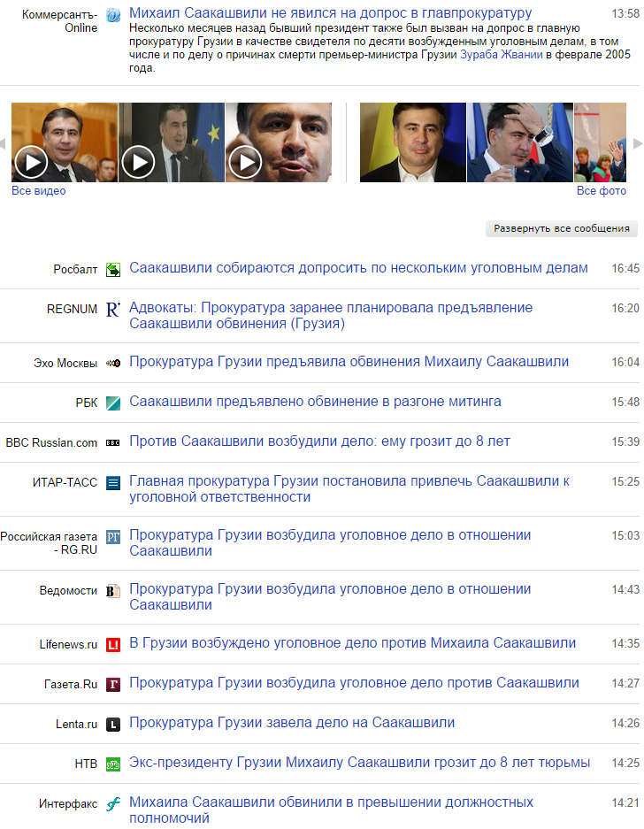
Task: Click the Lifenews.ru source name
Action: pyautogui.click(x=68, y=645)
